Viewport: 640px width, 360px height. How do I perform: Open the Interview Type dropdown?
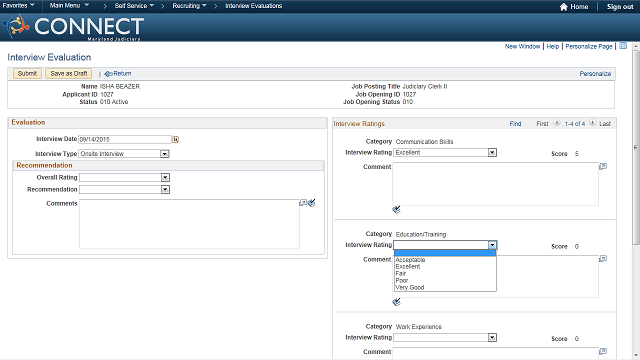pos(165,154)
